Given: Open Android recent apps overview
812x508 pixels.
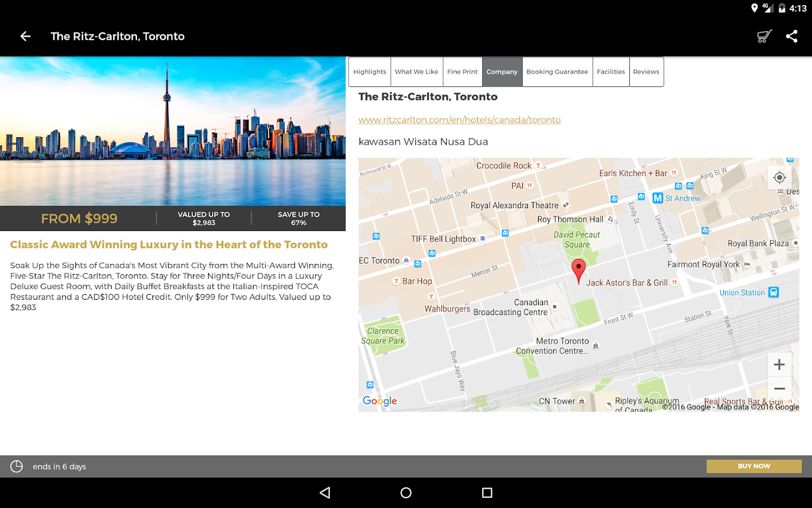Looking at the screenshot, I should click(x=487, y=493).
